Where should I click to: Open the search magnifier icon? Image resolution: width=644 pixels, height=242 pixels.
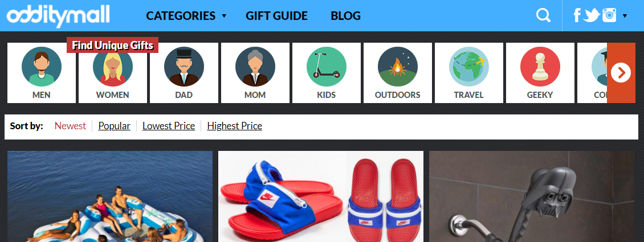coord(543,15)
